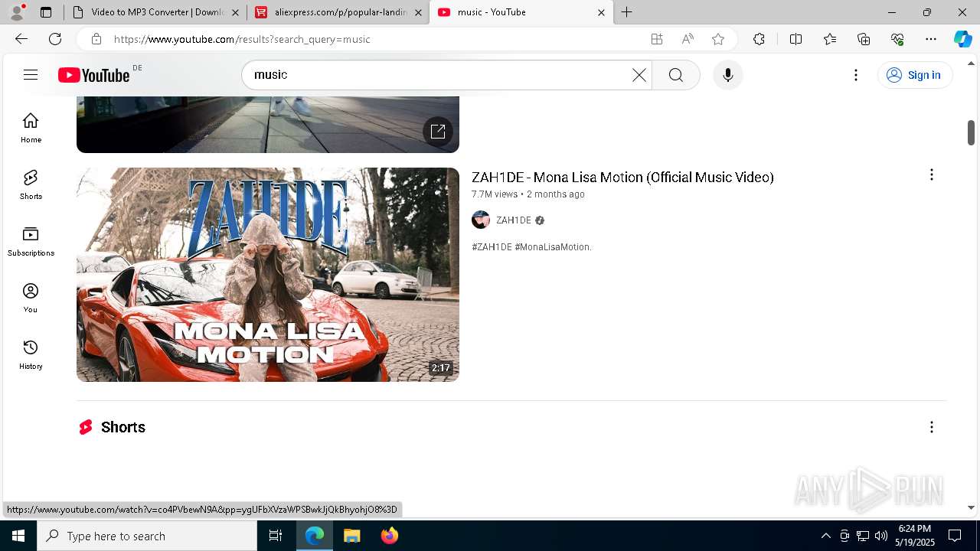
Task: Open more options for Mona Lisa Motion video
Action: [932, 175]
